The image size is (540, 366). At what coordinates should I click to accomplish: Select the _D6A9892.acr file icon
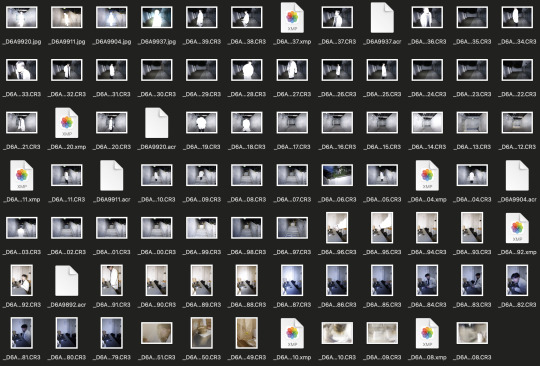[x=67, y=281]
